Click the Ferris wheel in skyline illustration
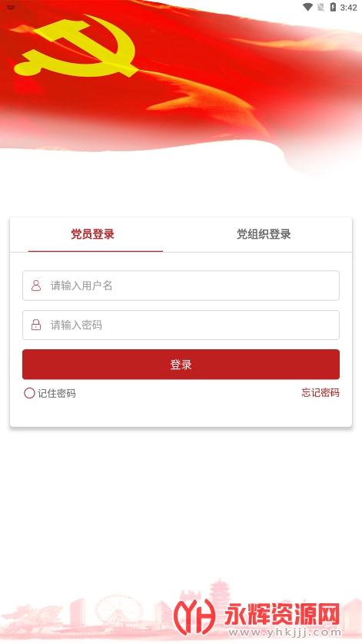 [118, 612]
